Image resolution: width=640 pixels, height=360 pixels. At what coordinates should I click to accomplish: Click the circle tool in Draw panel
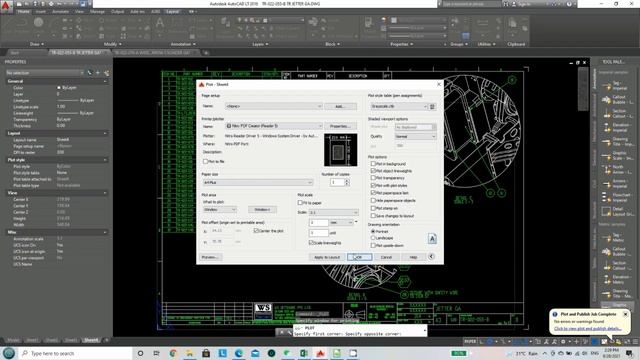(38, 22)
